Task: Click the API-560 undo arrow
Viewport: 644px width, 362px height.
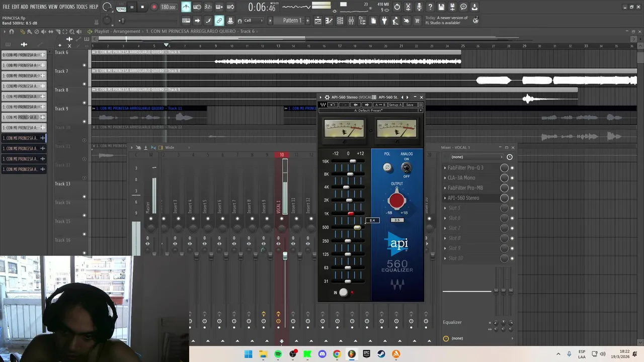Action: (x=333, y=105)
